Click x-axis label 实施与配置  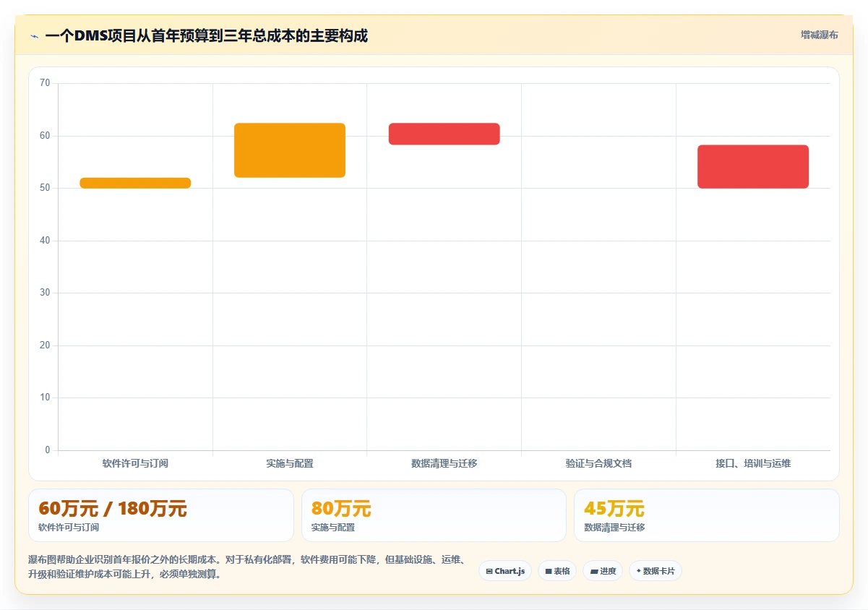point(290,463)
